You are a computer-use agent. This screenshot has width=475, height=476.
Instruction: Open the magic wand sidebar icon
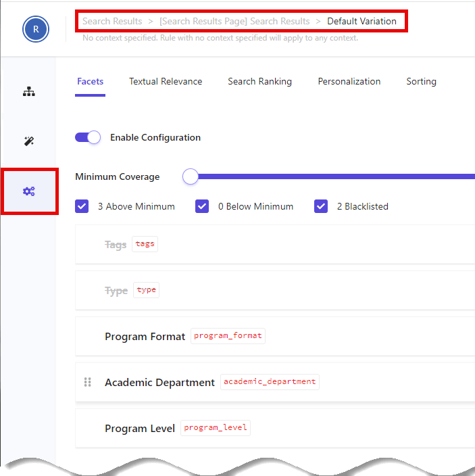point(28,141)
